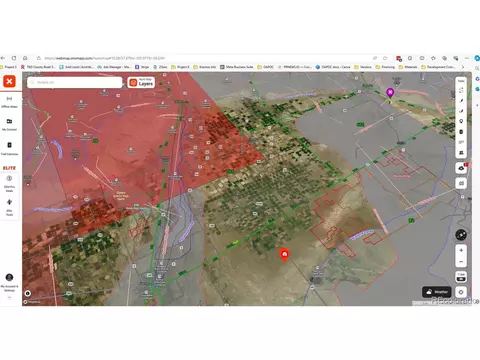Open the Stripe bookmark

142,67
